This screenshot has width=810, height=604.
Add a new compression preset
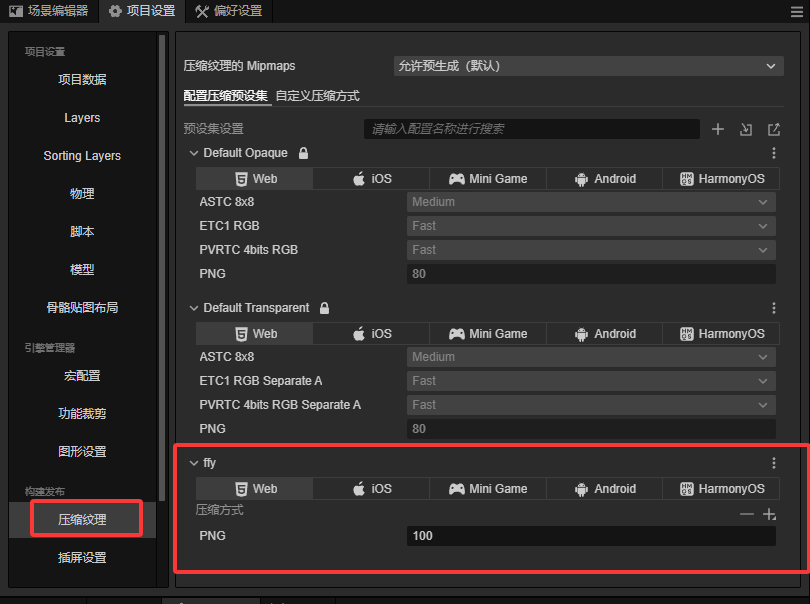[x=718, y=129]
